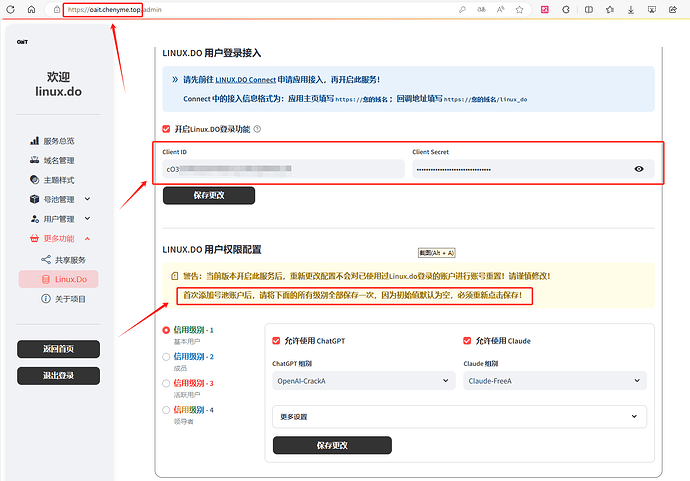Collapse the 更多功能 menu
690x481 pixels.
click(60, 239)
